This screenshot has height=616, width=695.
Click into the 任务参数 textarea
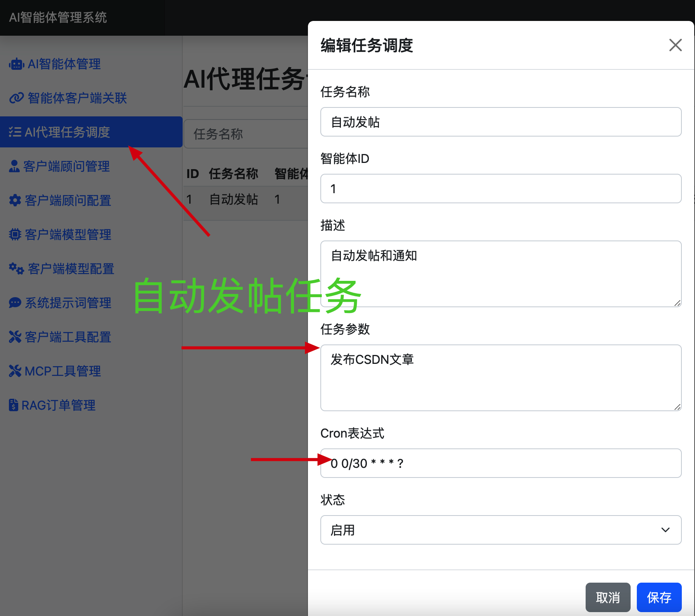501,378
